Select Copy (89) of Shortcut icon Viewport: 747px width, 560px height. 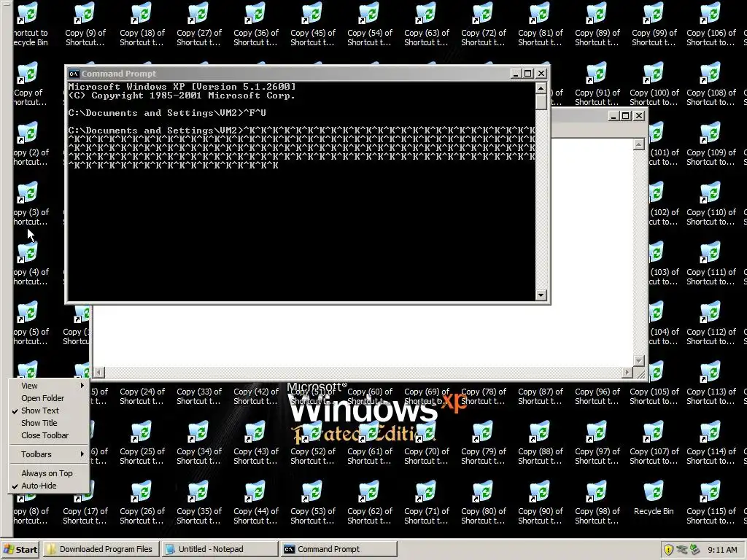[x=597, y=23]
